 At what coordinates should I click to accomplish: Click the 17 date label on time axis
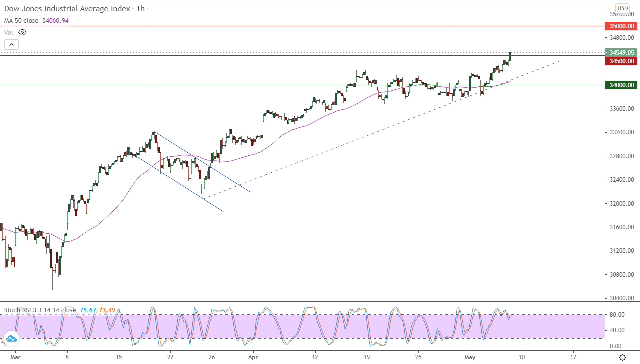(x=573, y=357)
